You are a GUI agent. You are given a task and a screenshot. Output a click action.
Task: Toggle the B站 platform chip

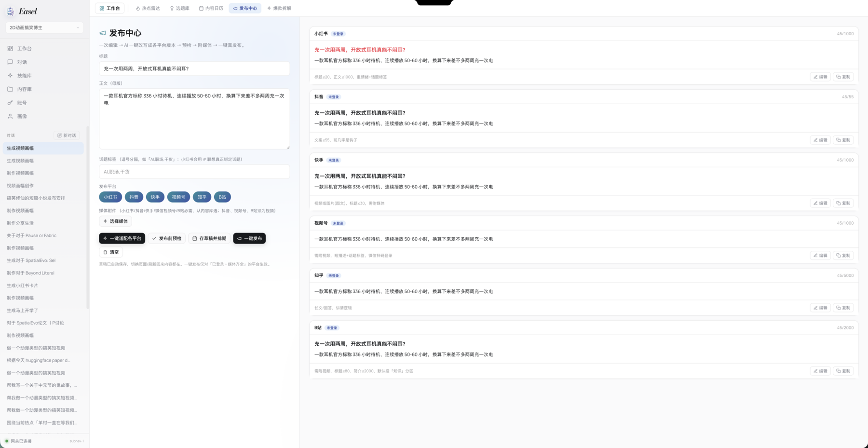point(222,197)
